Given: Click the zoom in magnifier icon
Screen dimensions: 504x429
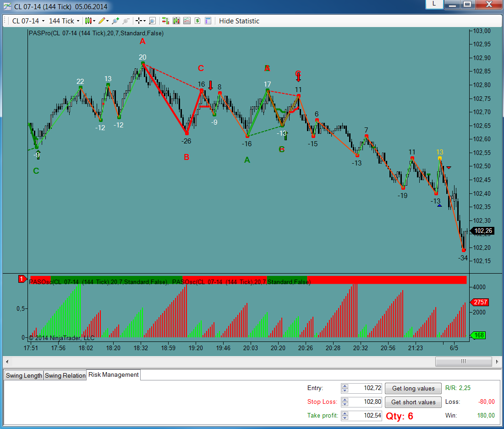Looking at the screenshot, I should (115, 21).
